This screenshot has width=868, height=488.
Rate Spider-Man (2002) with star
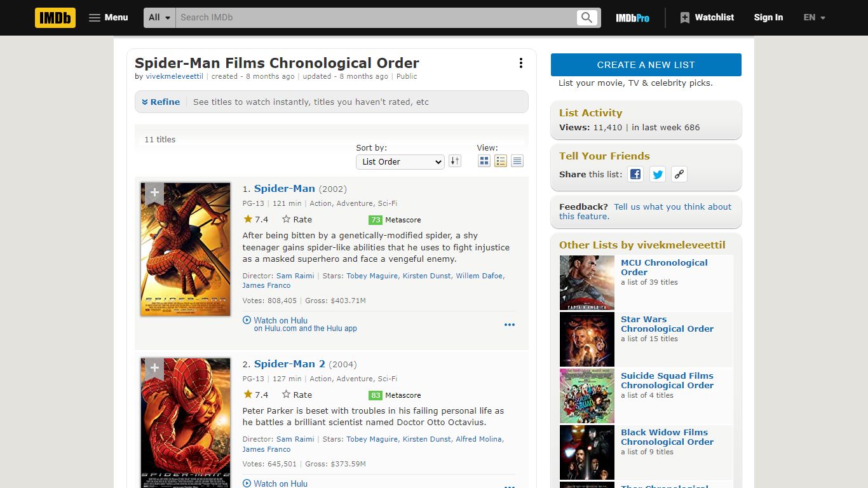[297, 219]
